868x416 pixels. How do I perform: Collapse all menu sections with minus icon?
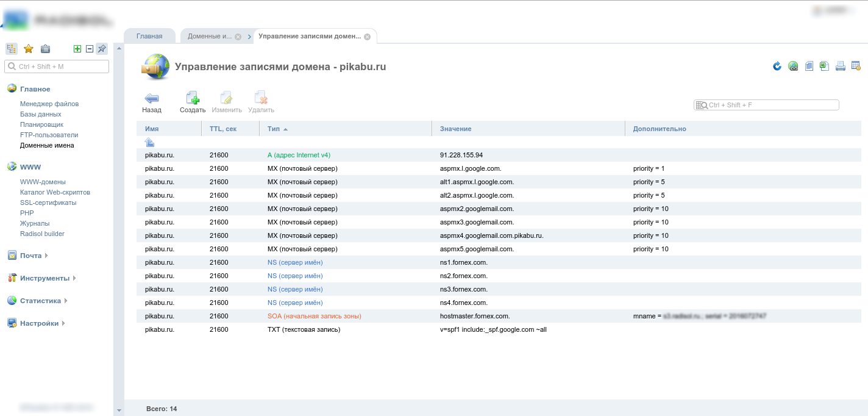pos(90,49)
